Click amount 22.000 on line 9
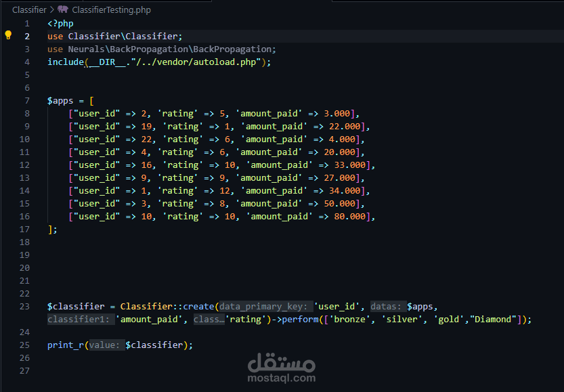The width and height of the screenshot is (564, 392). click(345, 127)
